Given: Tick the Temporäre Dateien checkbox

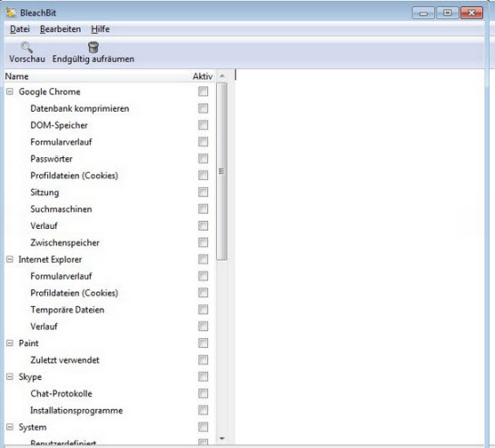Looking at the screenshot, I should (203, 309).
